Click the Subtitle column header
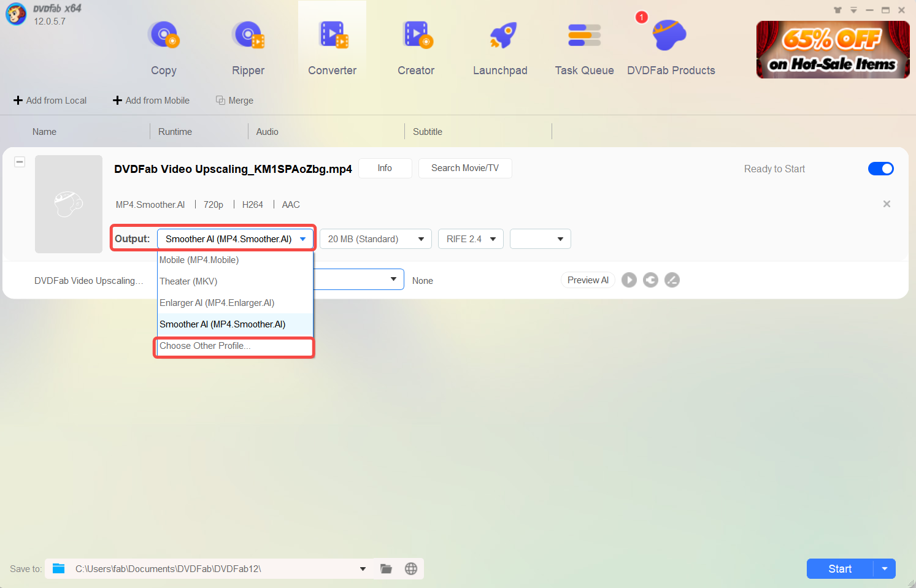 click(x=428, y=132)
